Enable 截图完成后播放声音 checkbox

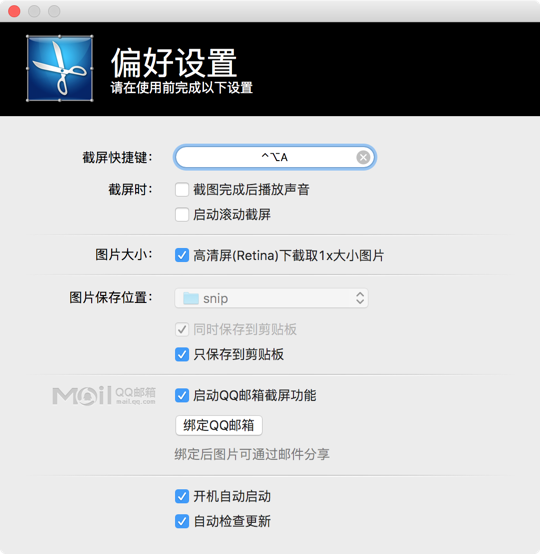point(182,190)
